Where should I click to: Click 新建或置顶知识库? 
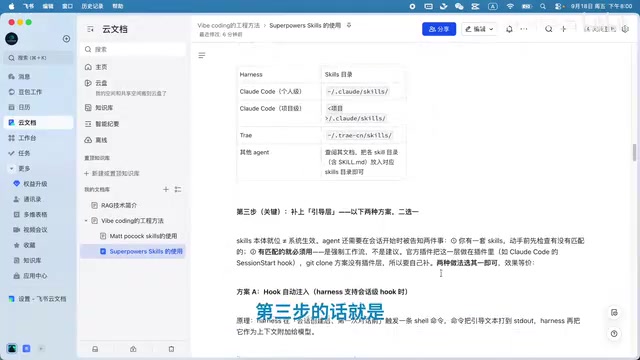pos(112,173)
